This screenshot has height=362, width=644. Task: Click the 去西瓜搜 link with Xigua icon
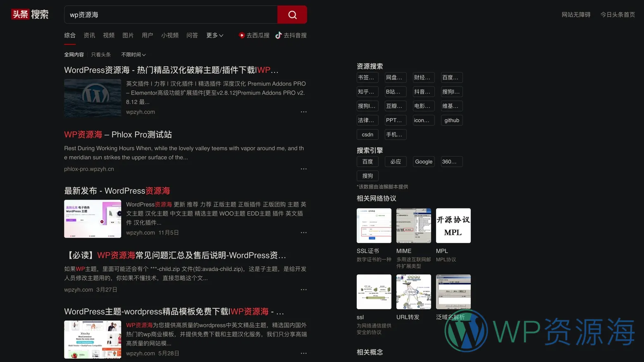pos(254,36)
